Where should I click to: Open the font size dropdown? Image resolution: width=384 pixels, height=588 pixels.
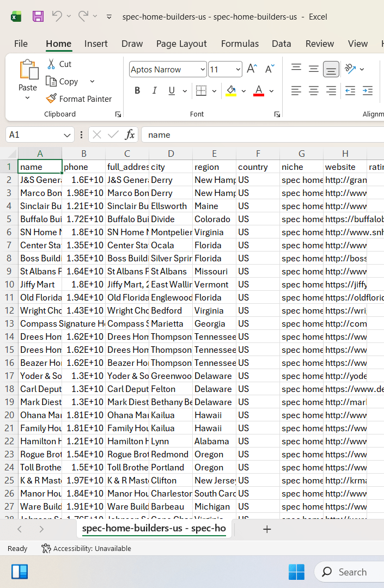click(238, 69)
